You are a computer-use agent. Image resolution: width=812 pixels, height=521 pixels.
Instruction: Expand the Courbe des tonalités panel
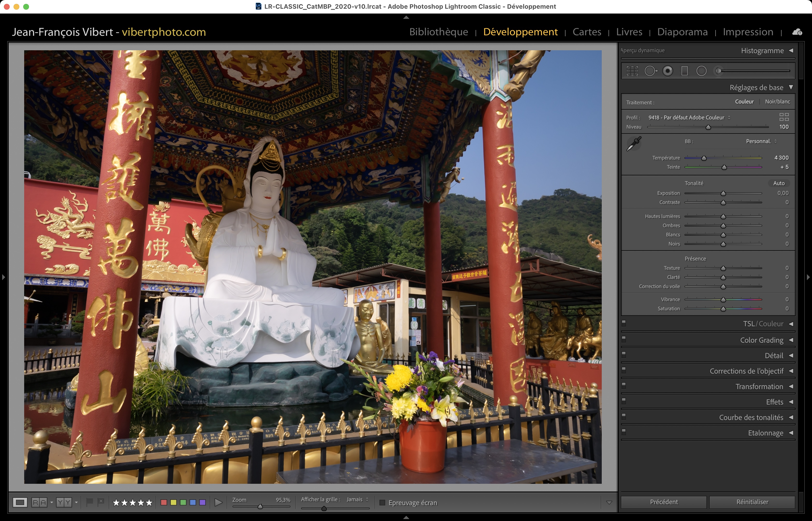[751, 418]
